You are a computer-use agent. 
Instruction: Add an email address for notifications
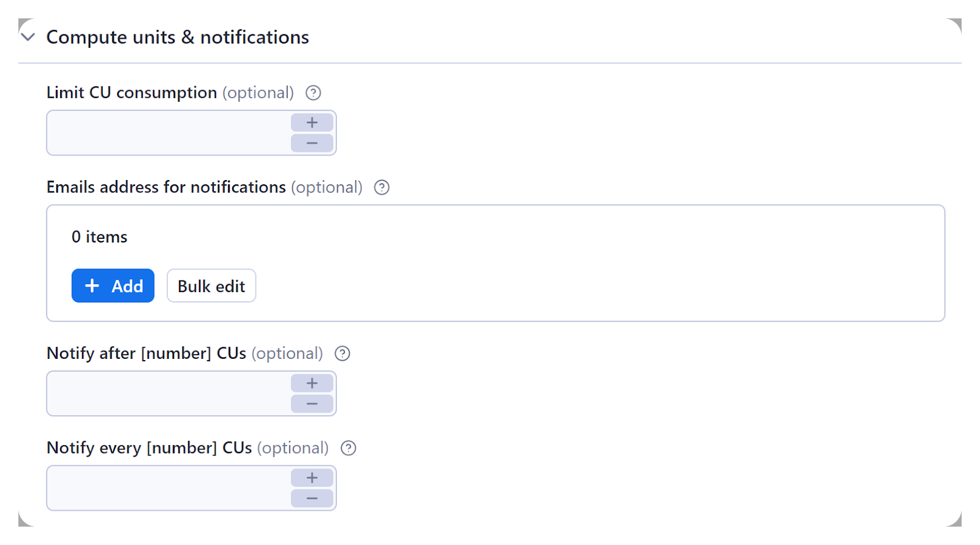113,285
